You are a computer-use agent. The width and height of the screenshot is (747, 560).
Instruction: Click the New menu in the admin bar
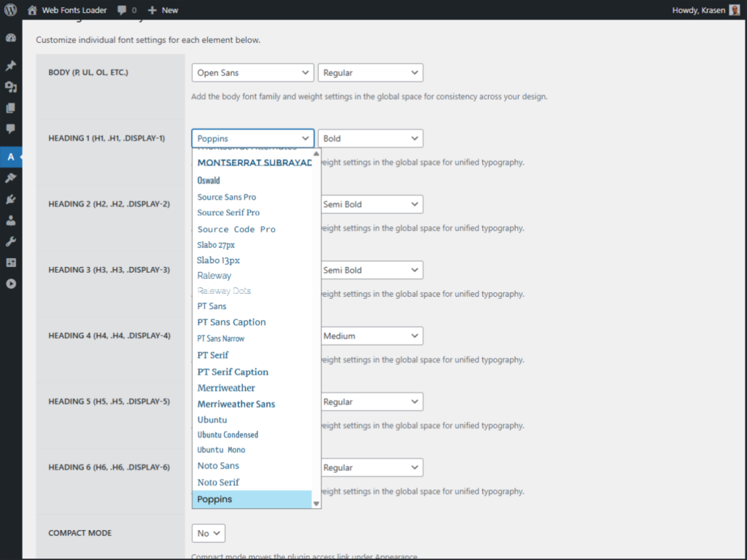pos(162,9)
